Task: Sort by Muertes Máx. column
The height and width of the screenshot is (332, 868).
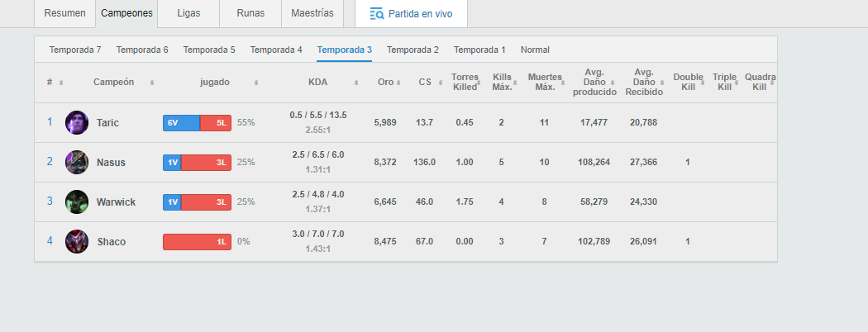Action: coord(545,82)
